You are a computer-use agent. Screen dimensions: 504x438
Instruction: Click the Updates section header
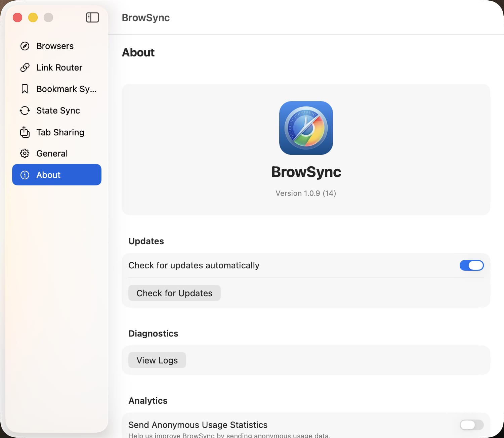[x=146, y=241]
